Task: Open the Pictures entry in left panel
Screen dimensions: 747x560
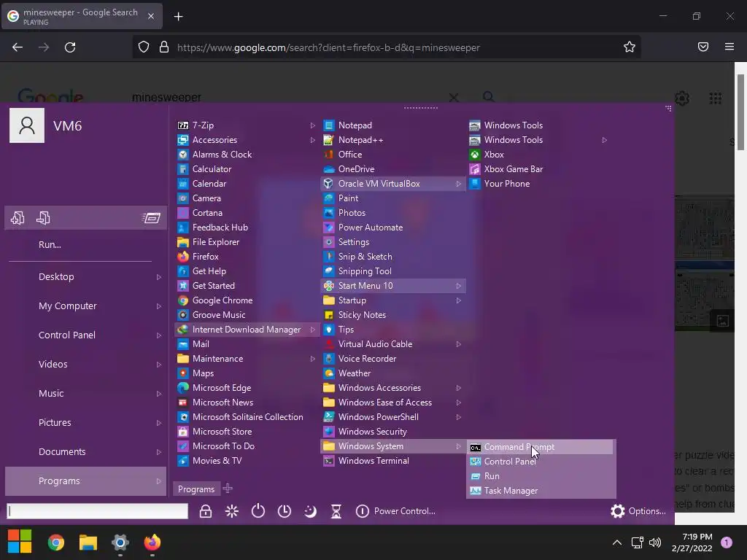Action: (86, 423)
